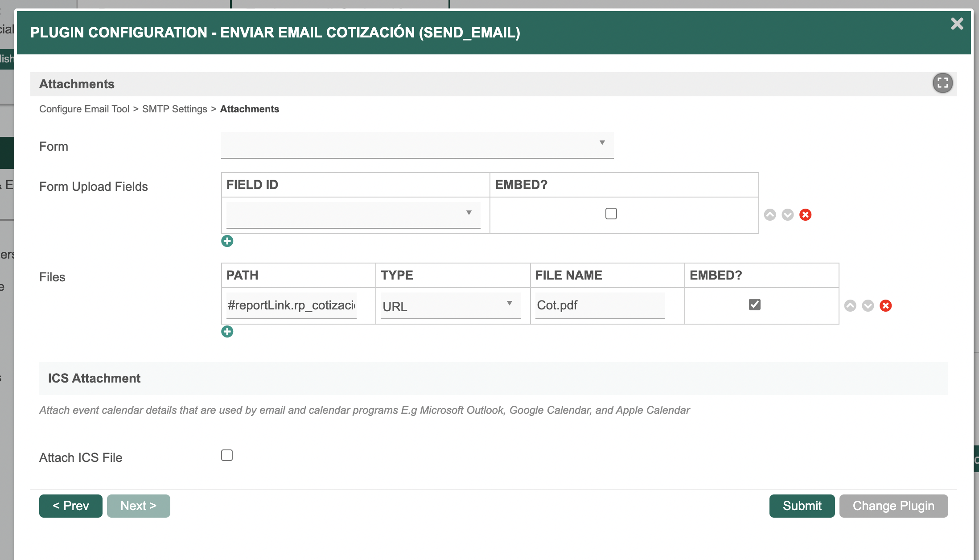Open the Field ID dropdown

coord(353,214)
